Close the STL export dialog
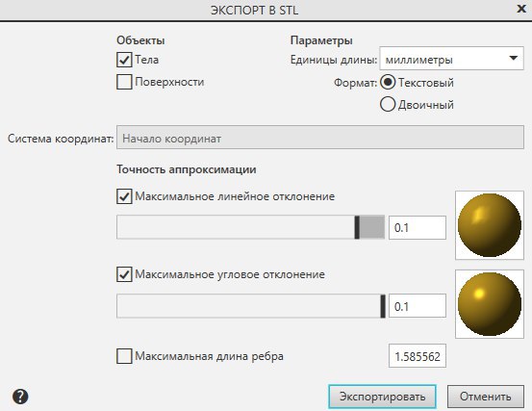Viewport: 532px width, 411px height. [x=521, y=9]
